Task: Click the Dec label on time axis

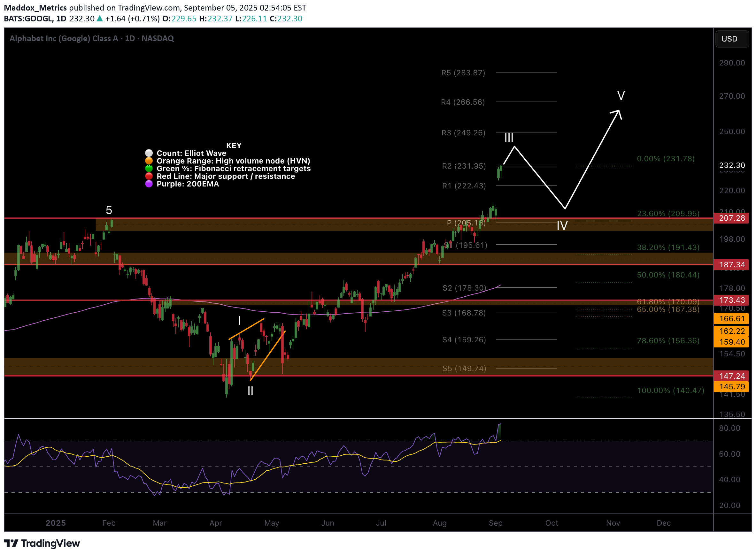Action: click(x=664, y=523)
